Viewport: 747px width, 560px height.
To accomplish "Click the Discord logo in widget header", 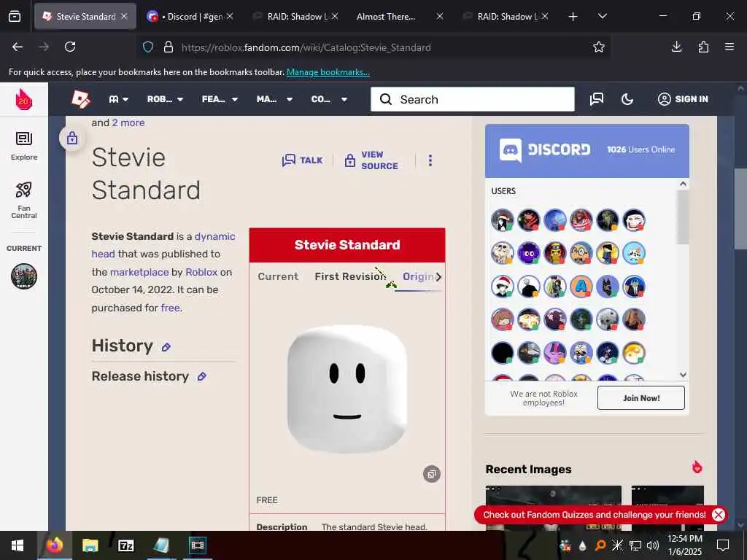I will point(544,149).
